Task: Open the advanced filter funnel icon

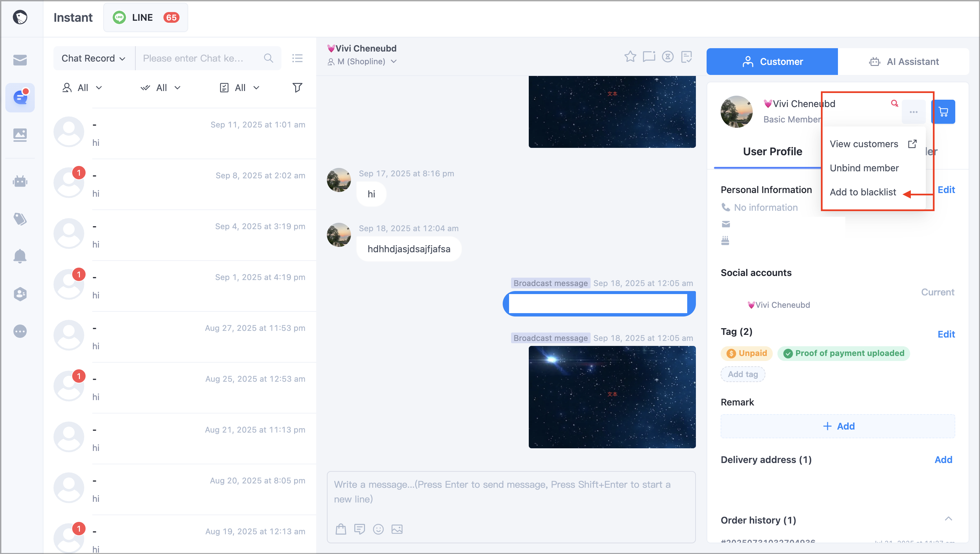Action: pos(297,88)
